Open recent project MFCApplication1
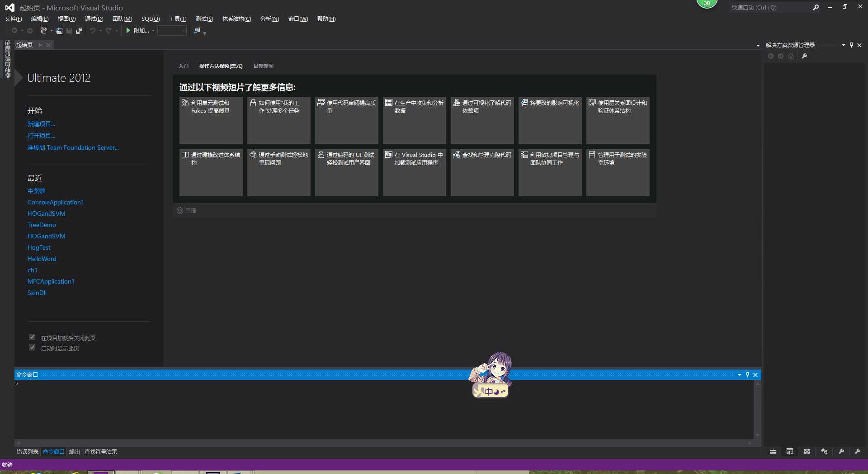The image size is (868, 474). pos(51,281)
